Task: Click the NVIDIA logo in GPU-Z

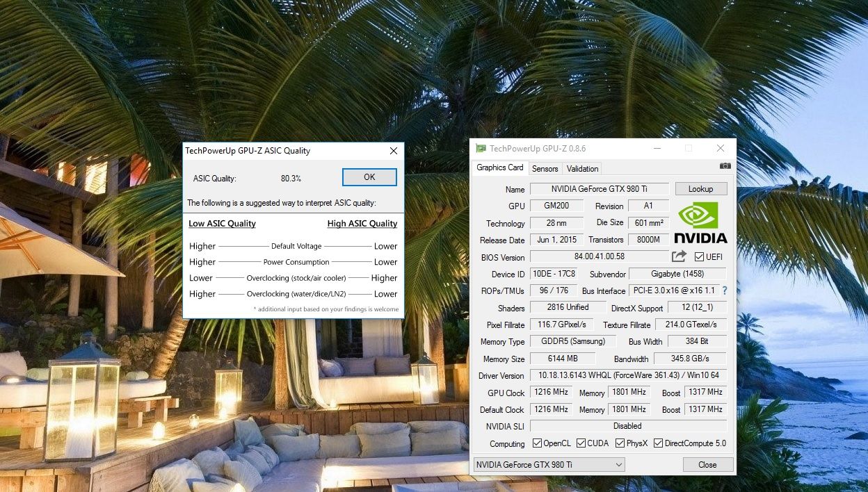Action: (x=700, y=222)
